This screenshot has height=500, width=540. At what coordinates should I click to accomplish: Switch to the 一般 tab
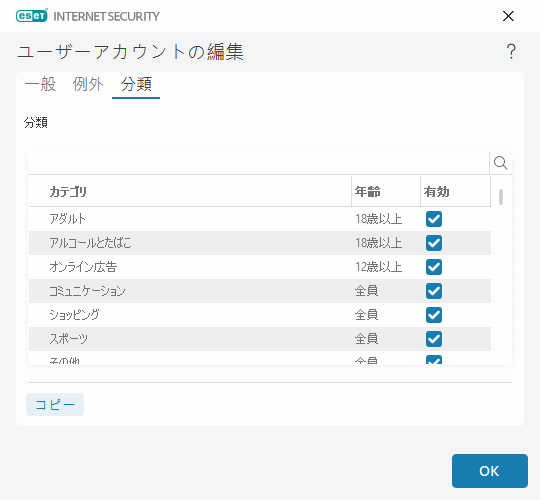pyautogui.click(x=40, y=84)
